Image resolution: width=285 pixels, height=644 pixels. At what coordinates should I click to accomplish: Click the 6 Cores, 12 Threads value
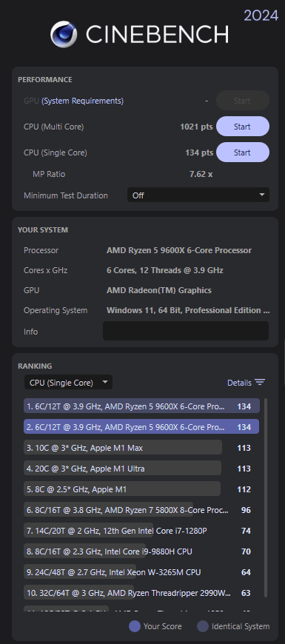coord(164,270)
